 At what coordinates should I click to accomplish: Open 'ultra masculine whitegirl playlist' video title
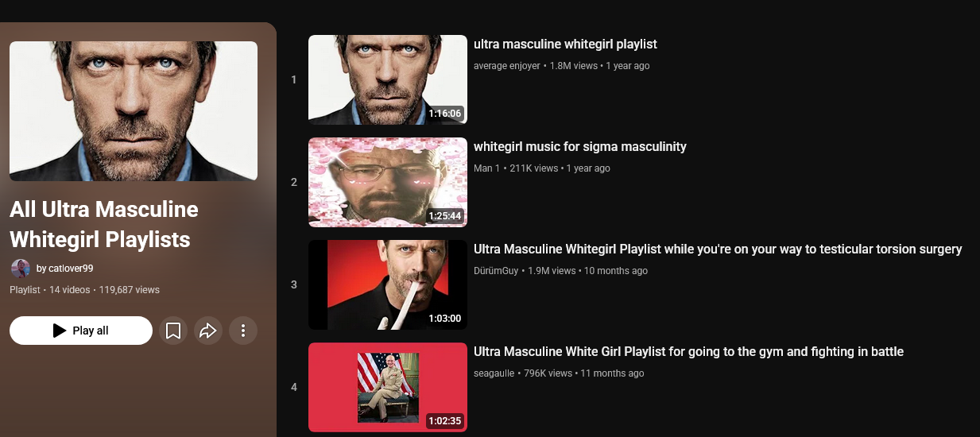tap(565, 44)
